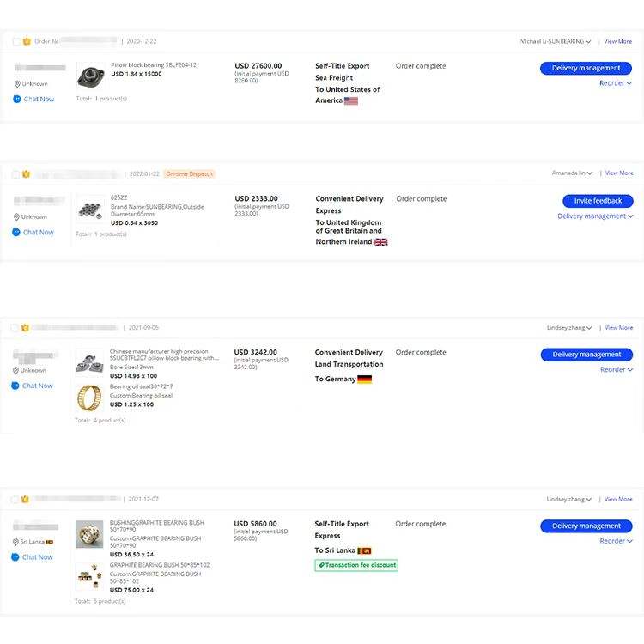Click the Sri Lanka flag beside destination
This screenshot has height=644, width=644.
364,550
